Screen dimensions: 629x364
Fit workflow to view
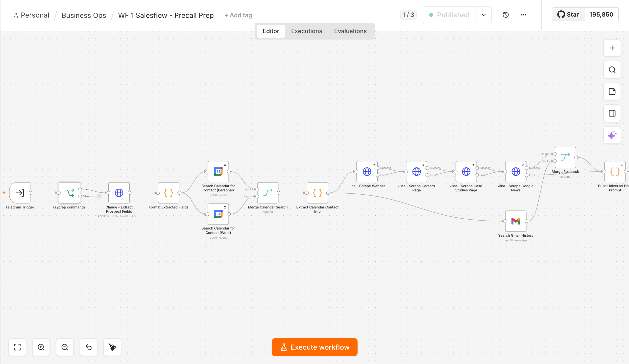coord(17,347)
